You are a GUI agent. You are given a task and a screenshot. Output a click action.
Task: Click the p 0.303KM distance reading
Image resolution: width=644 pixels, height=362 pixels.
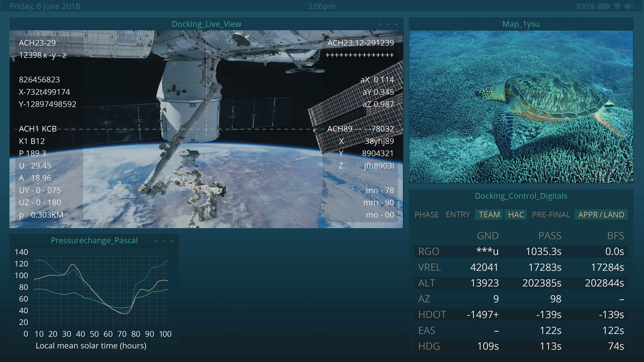(41, 215)
